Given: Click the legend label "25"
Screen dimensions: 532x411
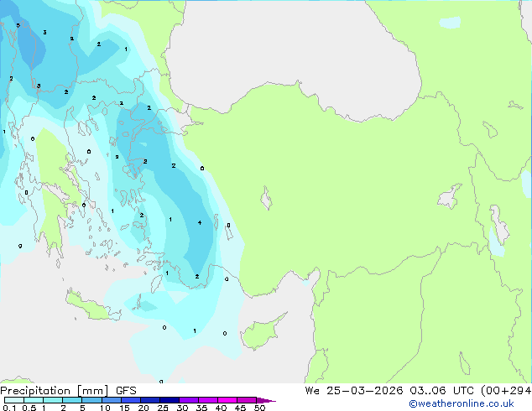Looking at the screenshot, I should point(163,408).
